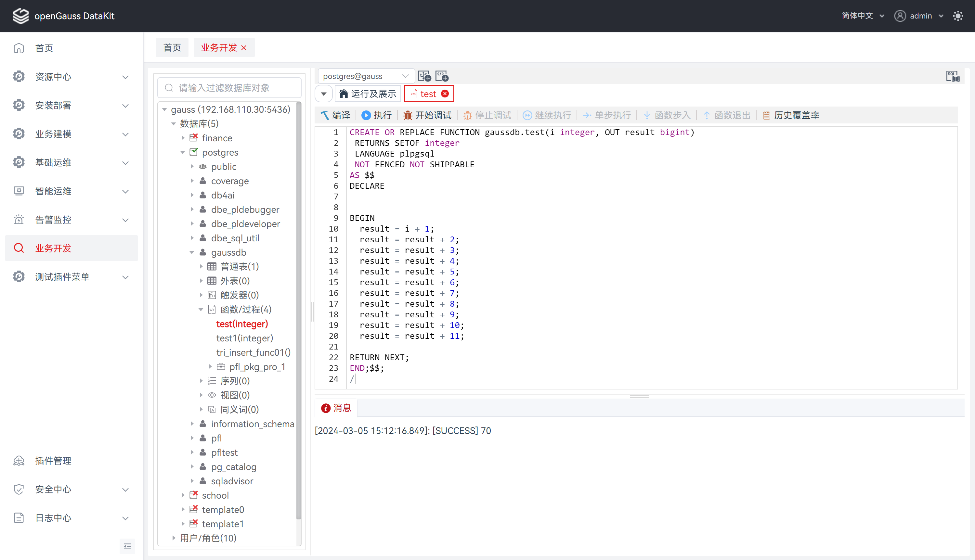Collapse the left sidebar menu toggle
Image resolution: width=975 pixels, height=560 pixels.
[x=127, y=546]
